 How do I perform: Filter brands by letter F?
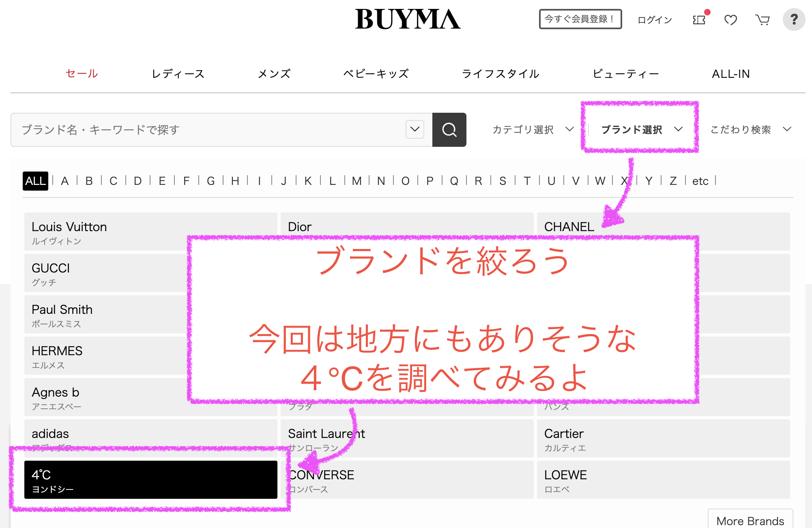pos(186,181)
